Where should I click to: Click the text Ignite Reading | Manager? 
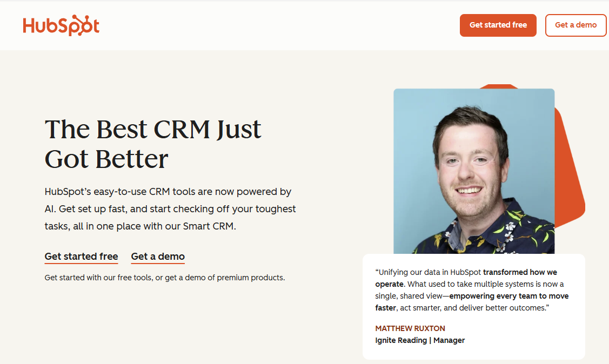pyautogui.click(x=420, y=340)
